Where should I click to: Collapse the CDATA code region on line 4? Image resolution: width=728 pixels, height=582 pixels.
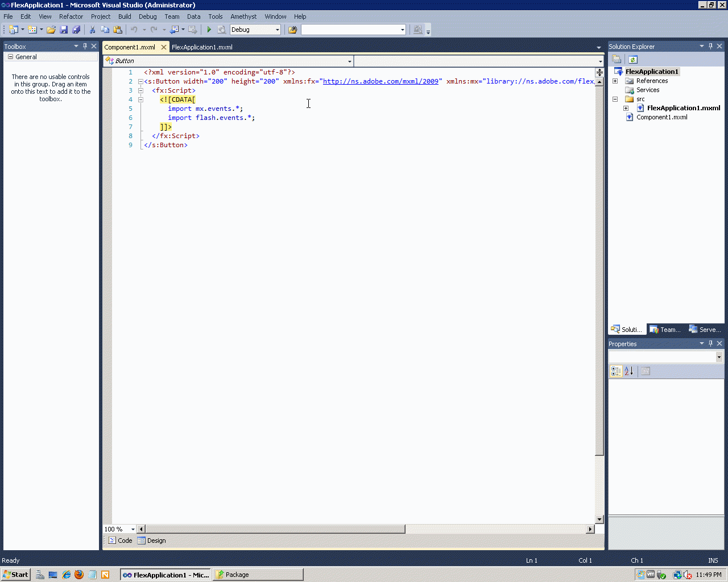pos(140,99)
